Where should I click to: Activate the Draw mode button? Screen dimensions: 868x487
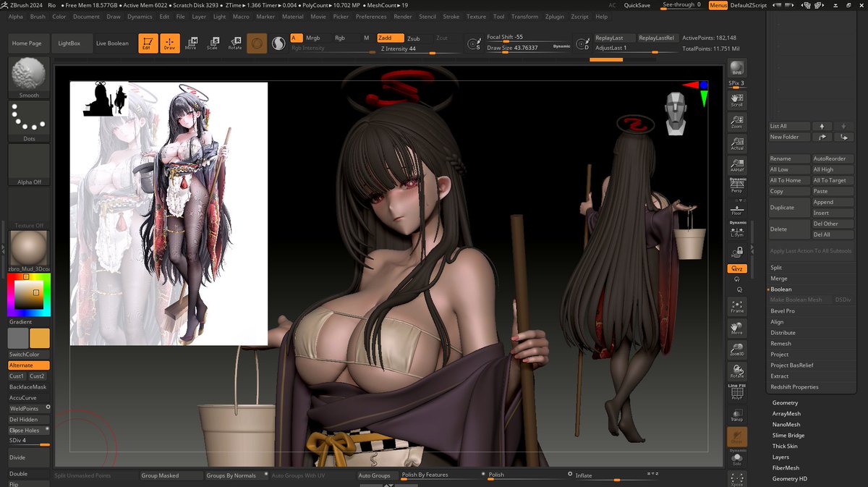169,43
